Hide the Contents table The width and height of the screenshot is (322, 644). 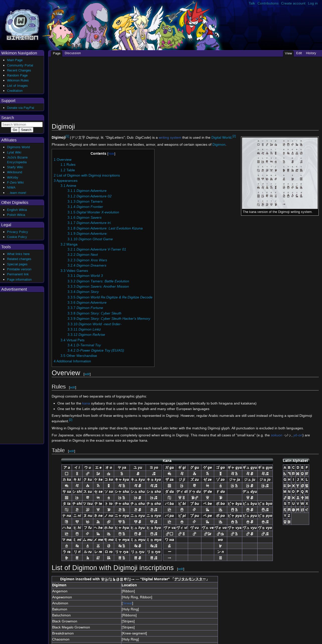coord(111,154)
